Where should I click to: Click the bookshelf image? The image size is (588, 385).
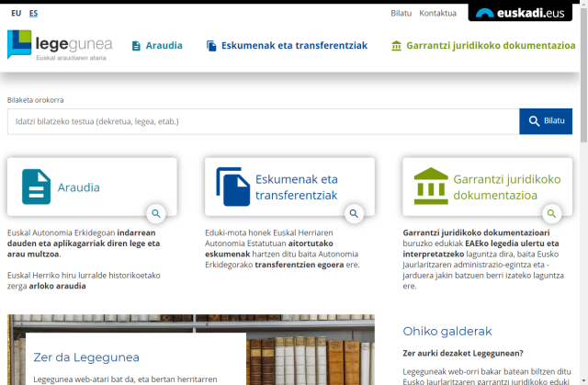click(x=312, y=349)
